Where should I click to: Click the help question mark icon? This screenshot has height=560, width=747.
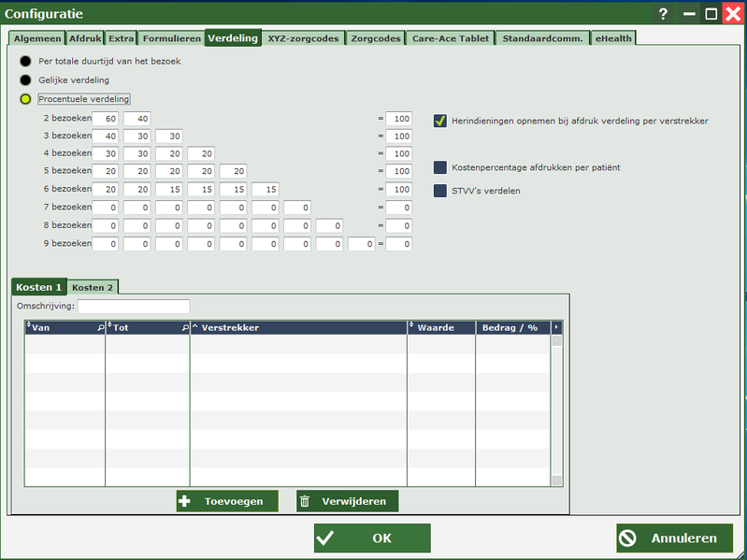pyautogui.click(x=663, y=14)
